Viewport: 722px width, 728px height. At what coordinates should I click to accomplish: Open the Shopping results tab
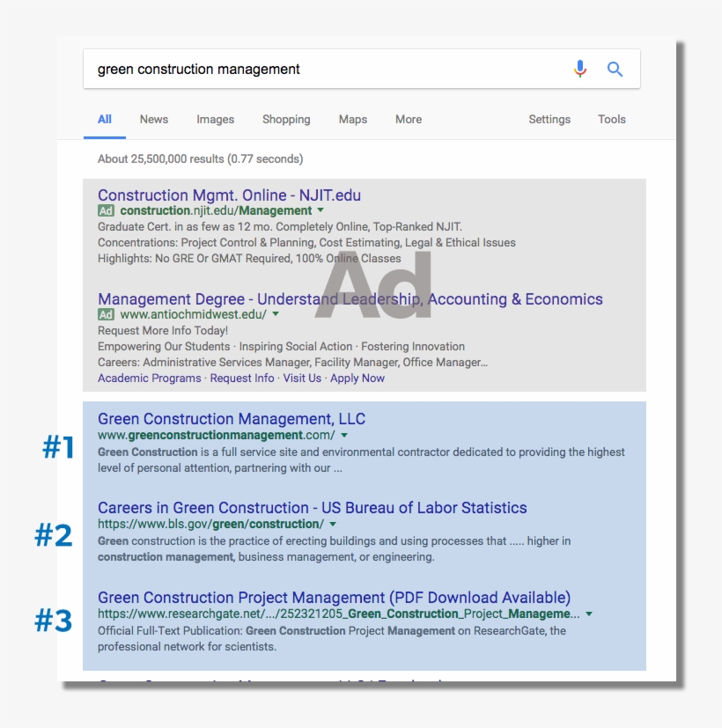286,119
